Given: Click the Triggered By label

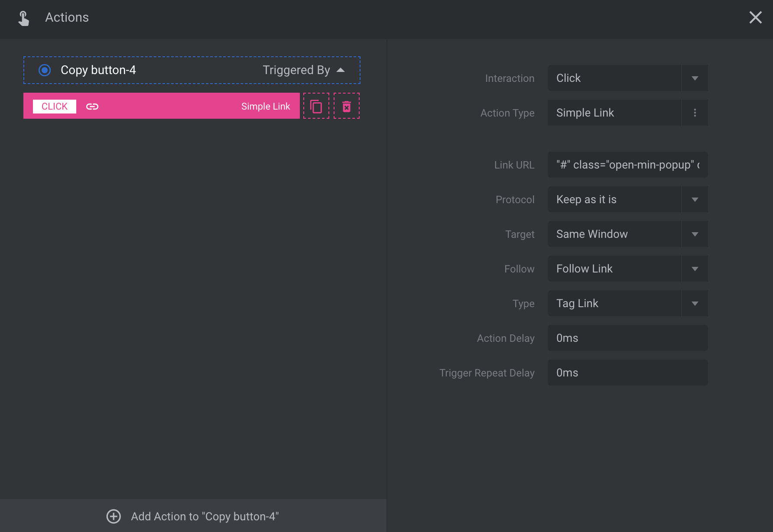Looking at the screenshot, I should (296, 70).
